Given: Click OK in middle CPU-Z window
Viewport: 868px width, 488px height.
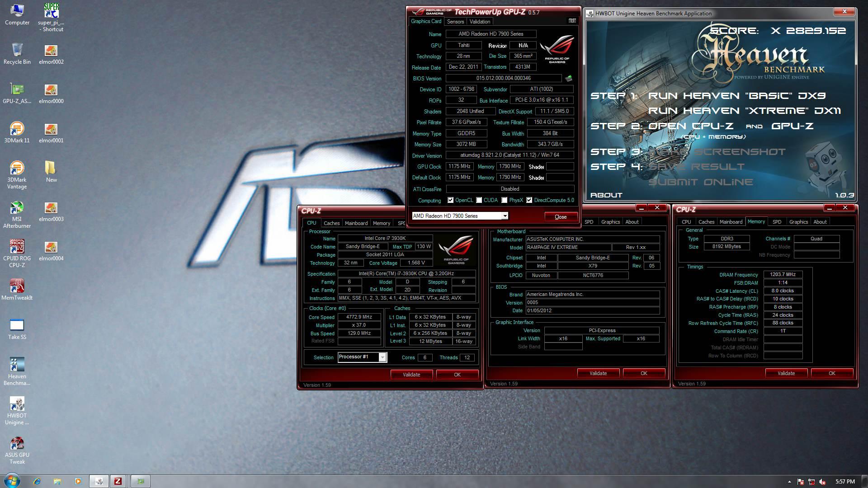Looking at the screenshot, I should point(644,373).
